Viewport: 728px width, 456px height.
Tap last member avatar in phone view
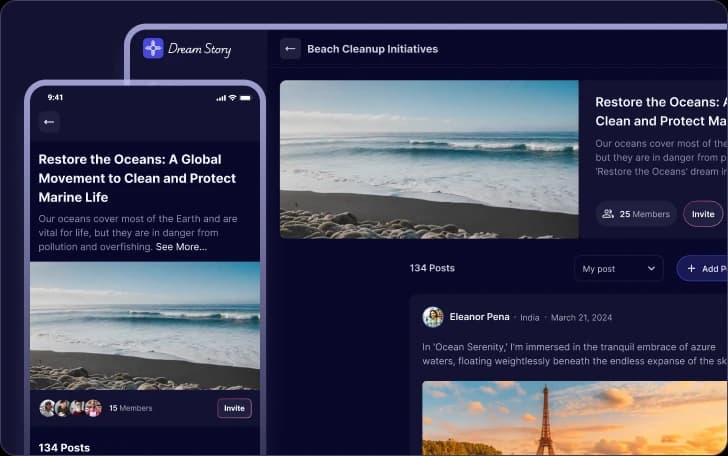[93, 408]
